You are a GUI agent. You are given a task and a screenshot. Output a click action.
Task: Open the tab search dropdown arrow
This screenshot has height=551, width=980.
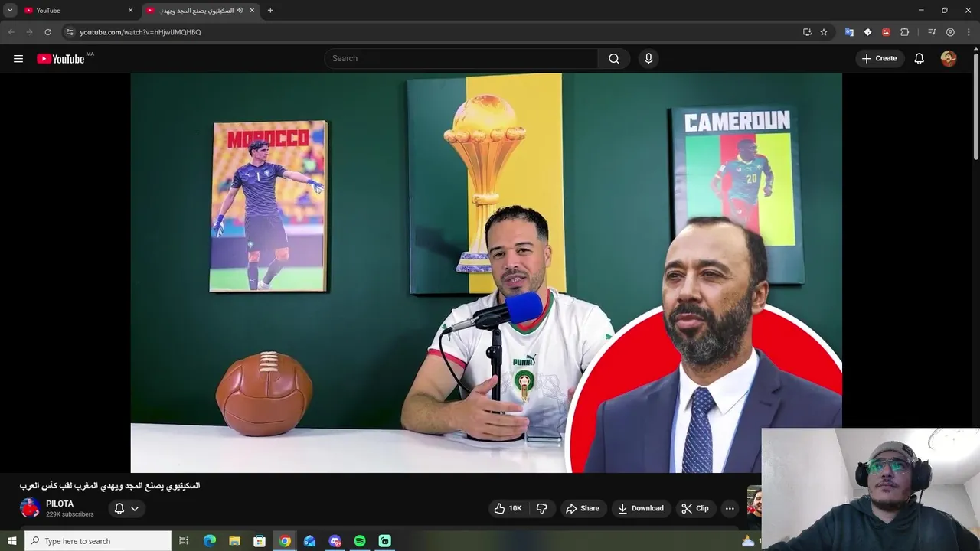coord(10,10)
